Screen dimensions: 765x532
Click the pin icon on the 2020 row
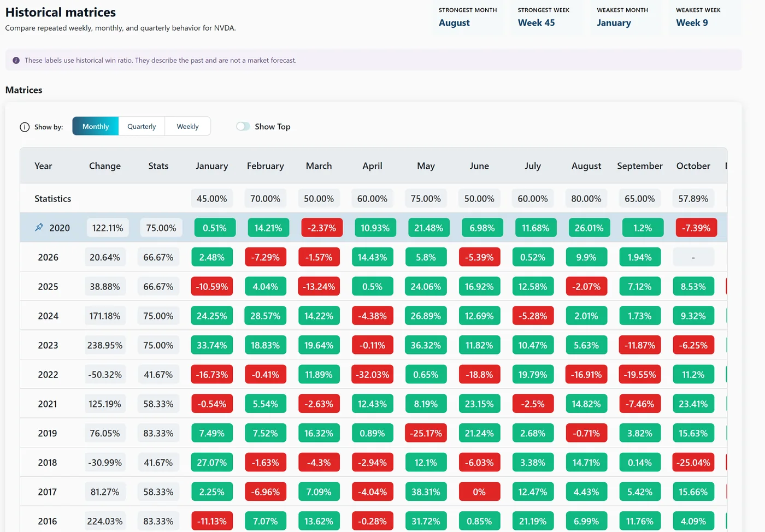(x=39, y=227)
